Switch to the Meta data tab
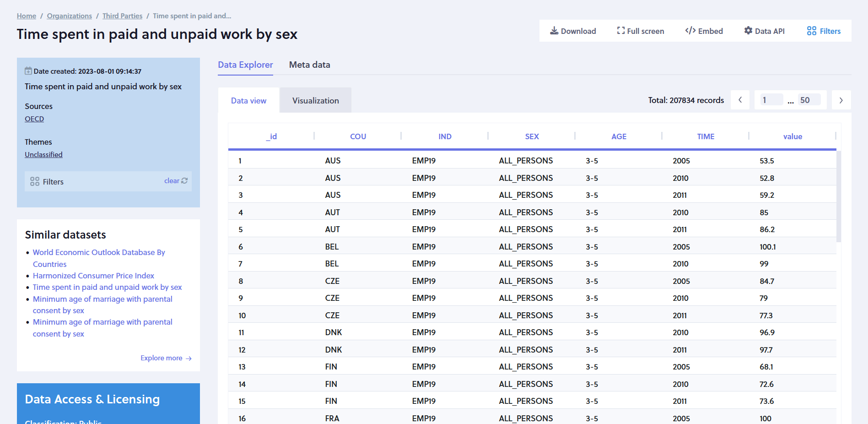 point(309,65)
